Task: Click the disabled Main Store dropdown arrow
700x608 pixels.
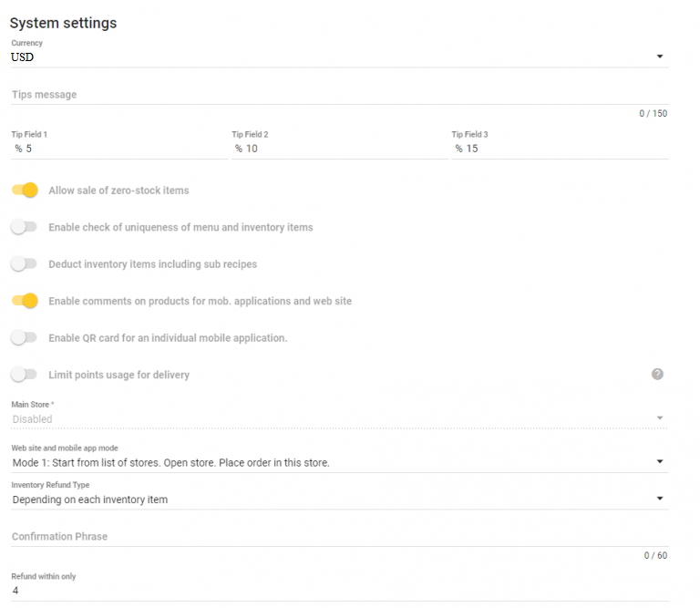Action: click(660, 418)
